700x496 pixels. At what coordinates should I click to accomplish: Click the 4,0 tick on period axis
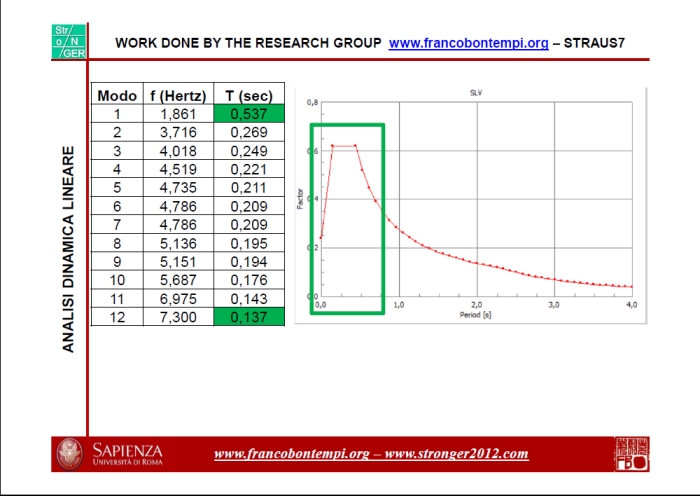pyautogui.click(x=631, y=303)
